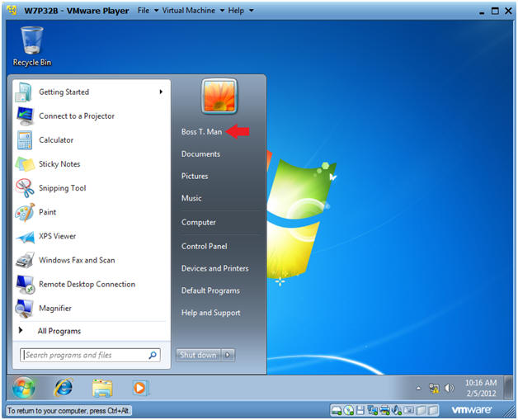This screenshot has width=518, height=420.
Task: Open the Recycle Bin desktop icon
Action: [32, 47]
